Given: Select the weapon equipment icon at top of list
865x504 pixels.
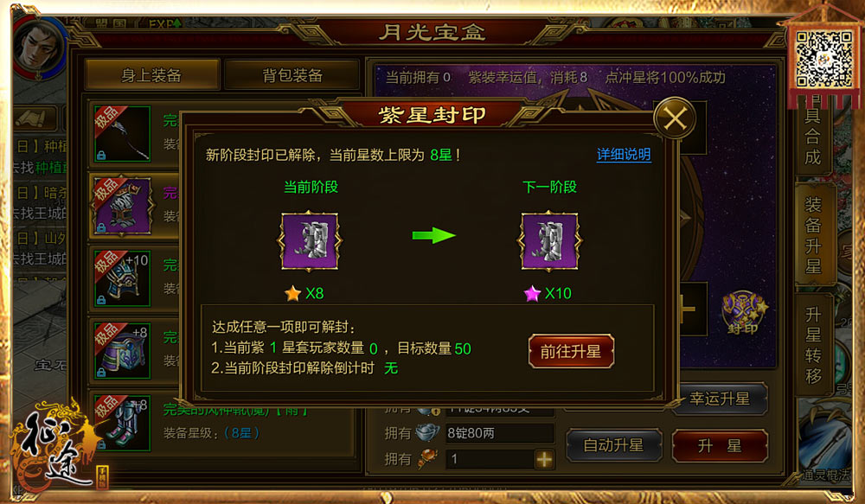Looking at the screenshot, I should pyautogui.click(x=123, y=134).
